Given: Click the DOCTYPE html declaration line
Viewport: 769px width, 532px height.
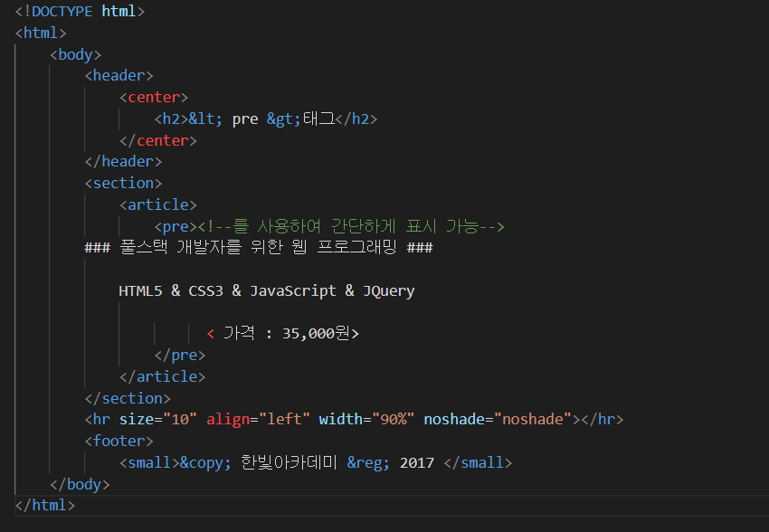Looking at the screenshot, I should [x=80, y=11].
